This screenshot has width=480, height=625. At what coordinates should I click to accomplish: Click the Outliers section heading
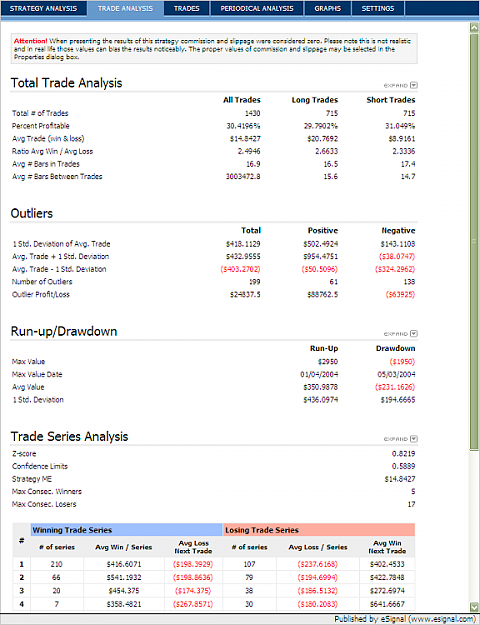coord(31,213)
